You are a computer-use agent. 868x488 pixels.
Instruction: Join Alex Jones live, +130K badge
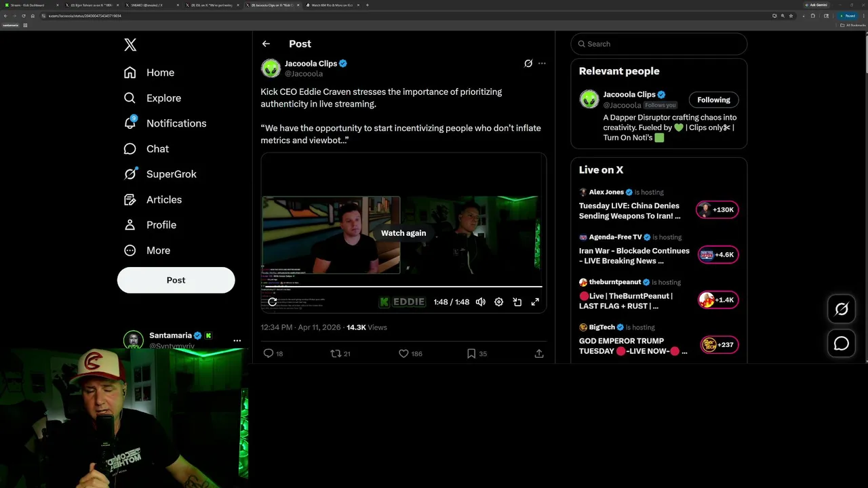coord(717,210)
